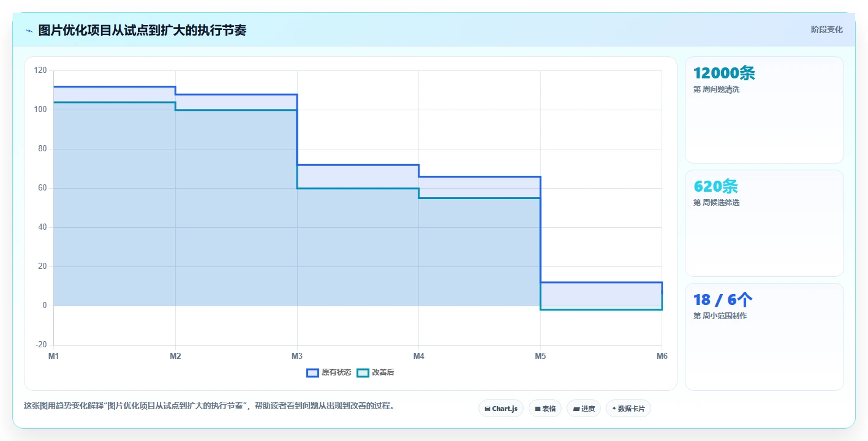The image size is (868, 441).
Task: Click the 40 y-axis tick label
Action: point(42,227)
